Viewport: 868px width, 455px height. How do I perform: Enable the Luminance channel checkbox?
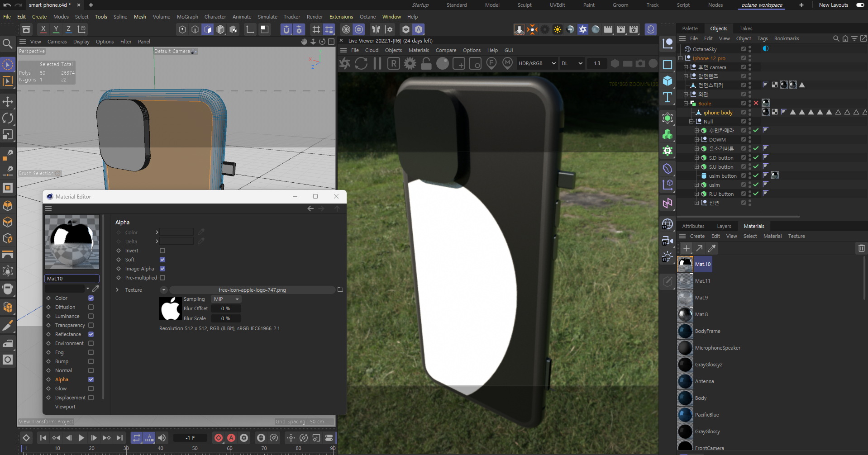(x=91, y=316)
